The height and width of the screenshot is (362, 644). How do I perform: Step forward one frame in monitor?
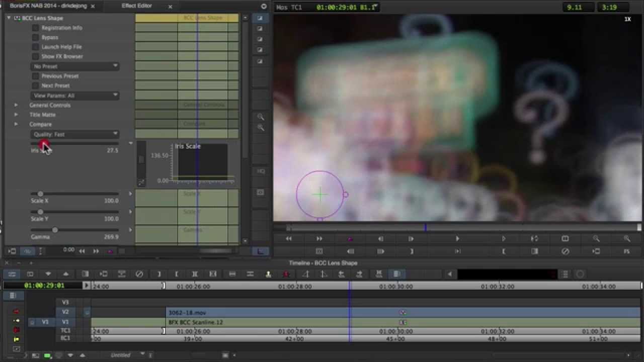412,239
